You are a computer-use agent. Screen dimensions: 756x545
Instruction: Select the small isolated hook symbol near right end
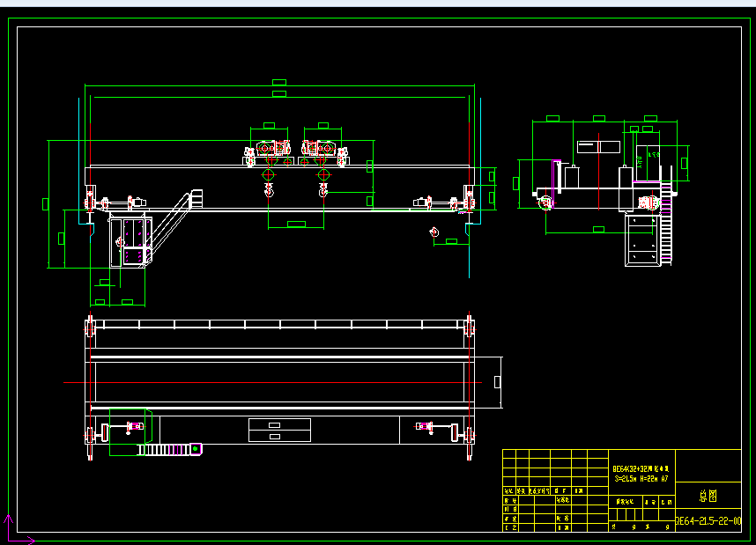click(x=434, y=232)
